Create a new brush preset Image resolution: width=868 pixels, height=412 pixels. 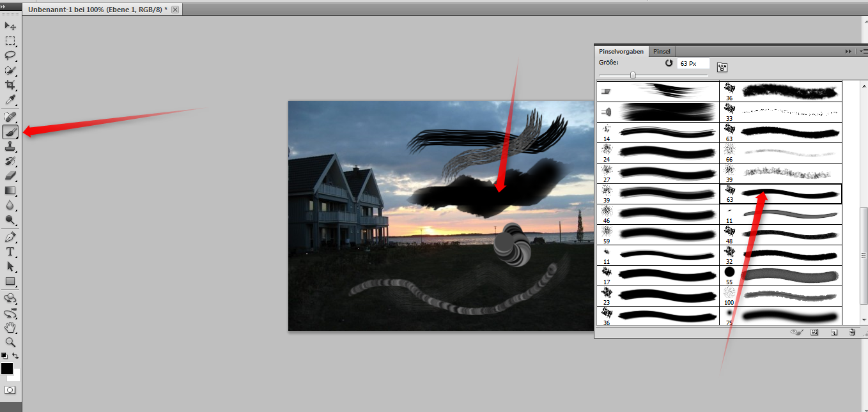[834, 332]
